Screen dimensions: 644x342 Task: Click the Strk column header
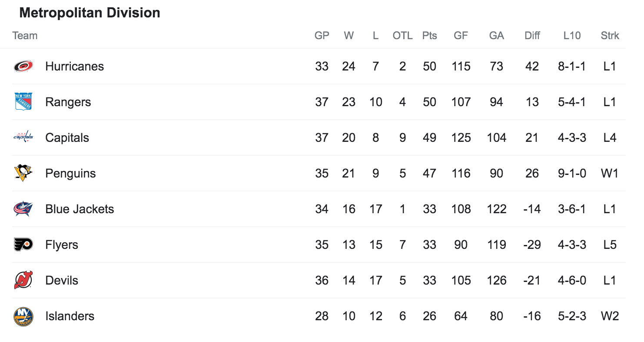coord(610,36)
